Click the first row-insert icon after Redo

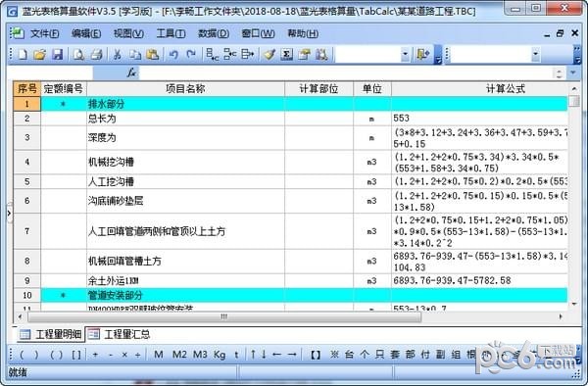213,55
